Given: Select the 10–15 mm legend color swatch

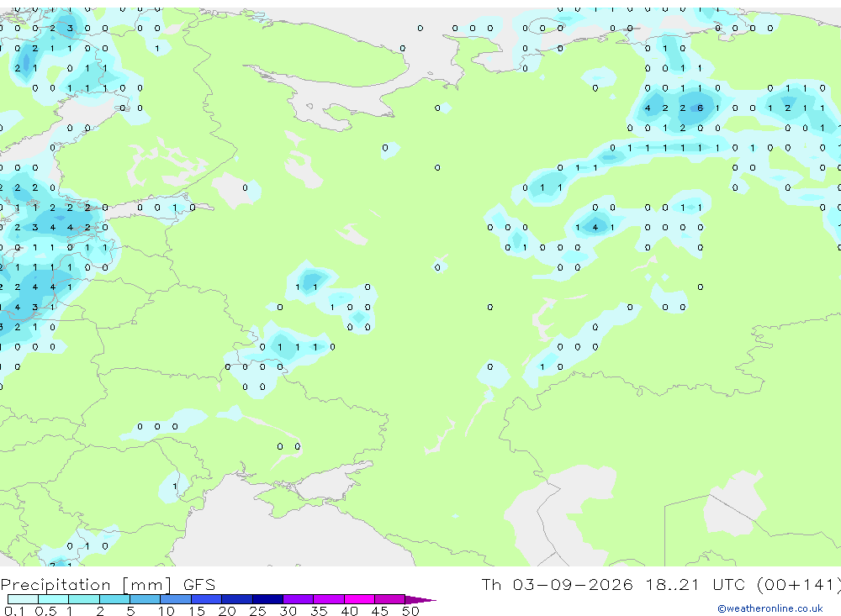Looking at the screenshot, I should click(x=176, y=599).
